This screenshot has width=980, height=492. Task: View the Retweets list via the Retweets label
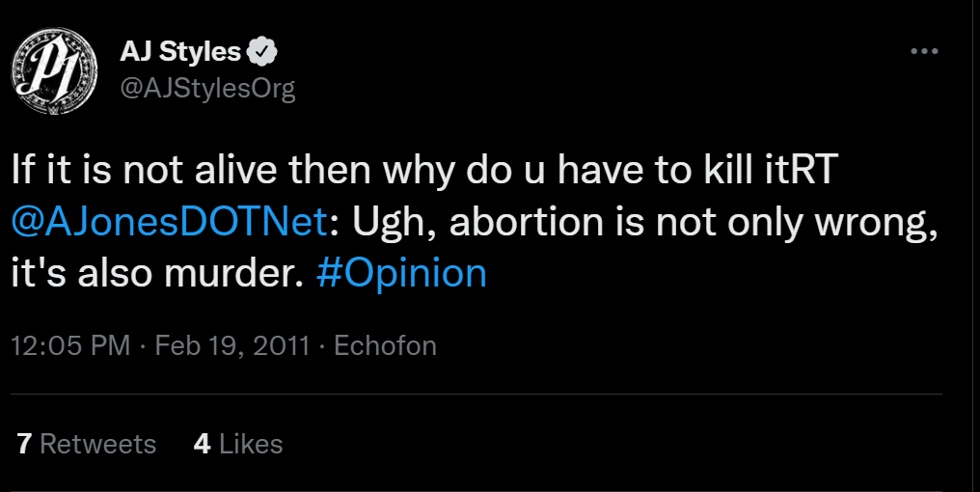(x=98, y=444)
